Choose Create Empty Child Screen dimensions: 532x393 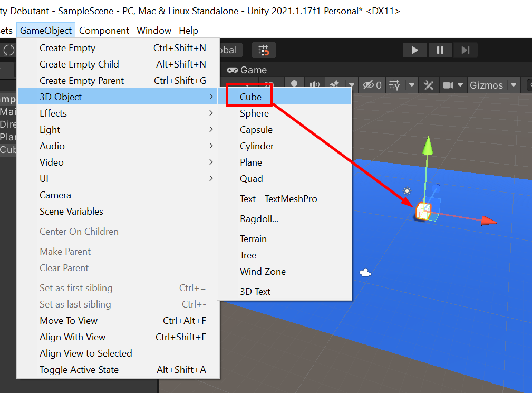pyautogui.click(x=117, y=64)
